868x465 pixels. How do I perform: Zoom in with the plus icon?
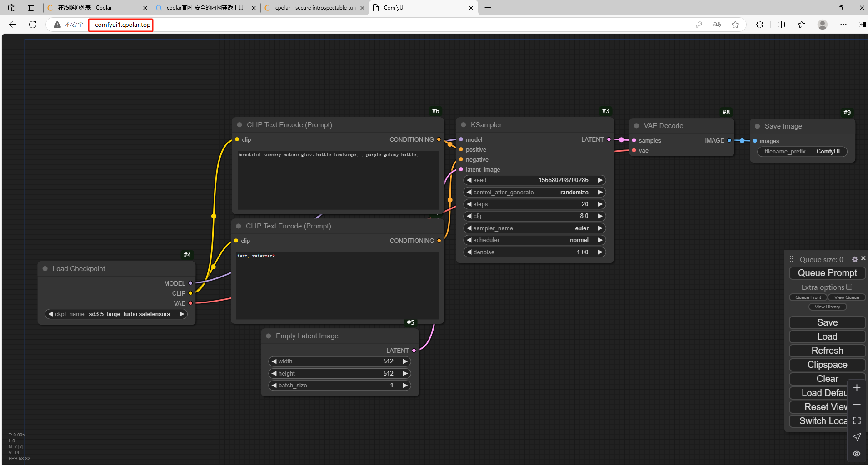[x=857, y=388]
